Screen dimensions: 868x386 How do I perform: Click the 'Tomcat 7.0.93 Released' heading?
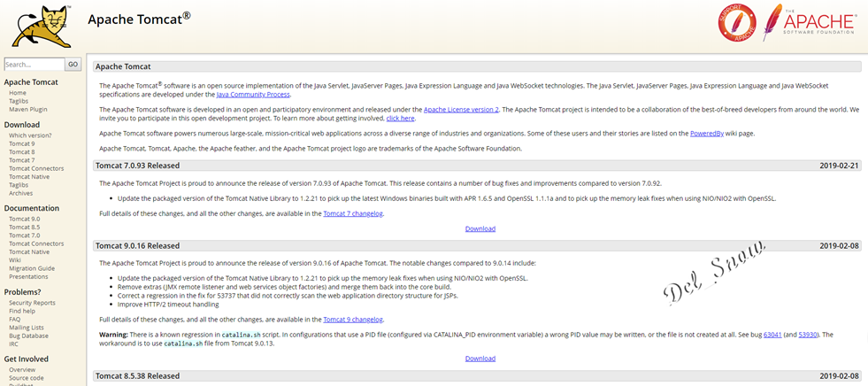[137, 166]
